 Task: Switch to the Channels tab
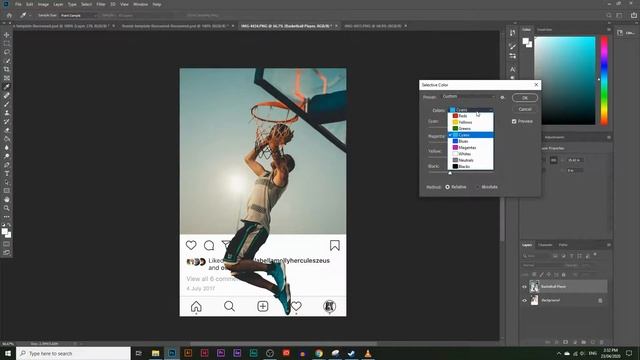pos(545,245)
